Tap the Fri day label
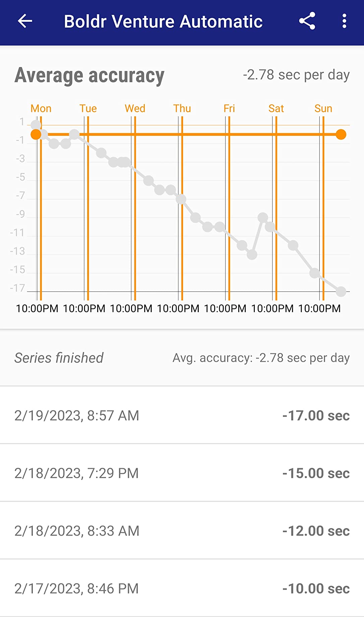 [229, 108]
